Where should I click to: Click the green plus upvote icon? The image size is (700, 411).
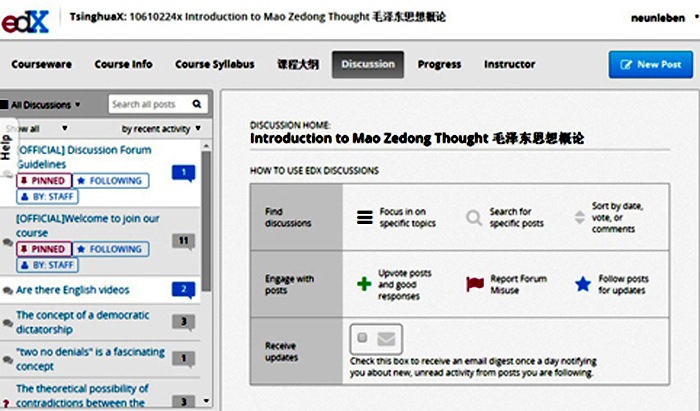363,284
